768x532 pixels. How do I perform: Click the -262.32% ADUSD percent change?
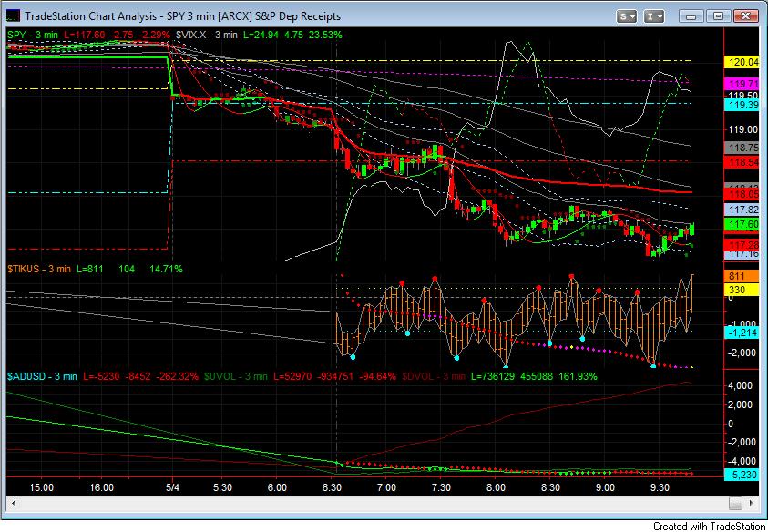[x=177, y=377]
